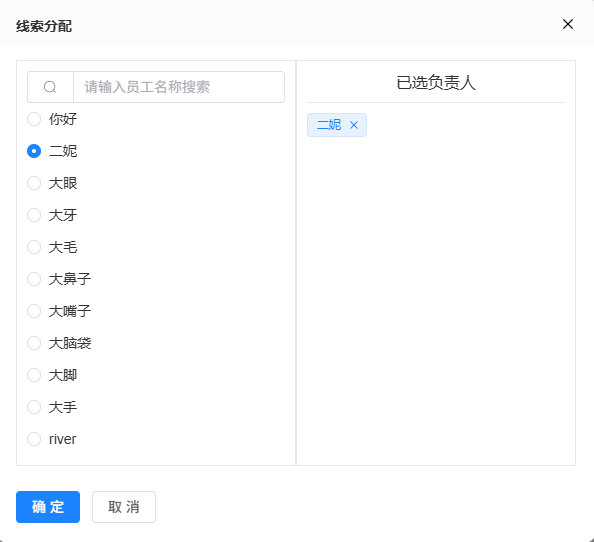Click the 取消 cancel button
This screenshot has width=594, height=542.
[x=124, y=507]
